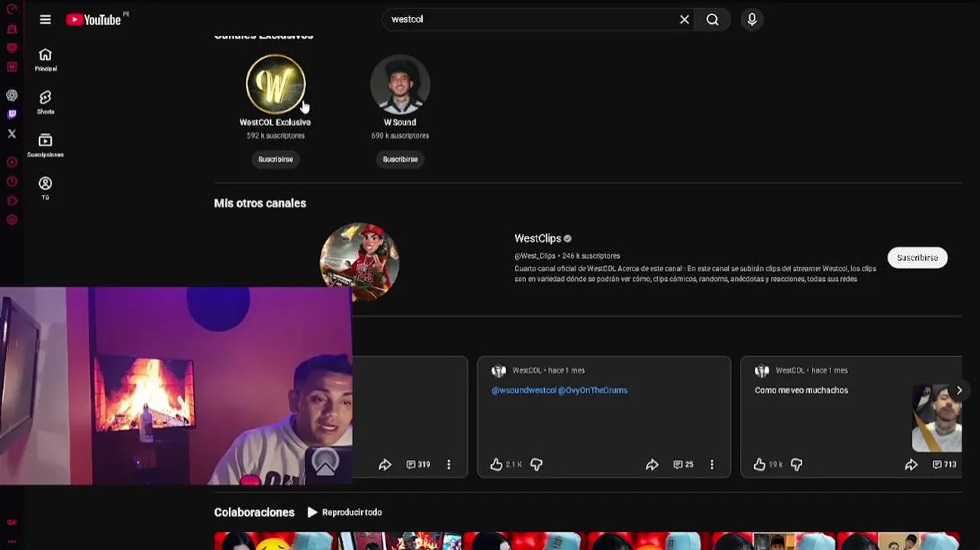
Task: Open the browser sidebar player icon
Action: coord(11,162)
